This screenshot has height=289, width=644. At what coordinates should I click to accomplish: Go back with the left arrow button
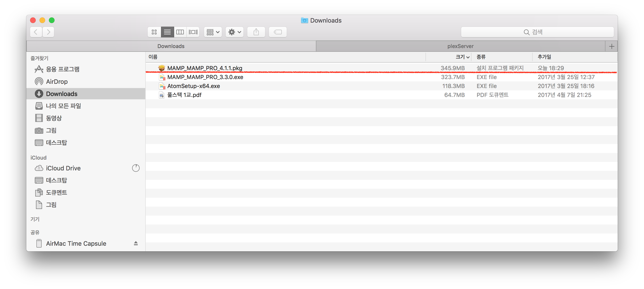point(36,32)
